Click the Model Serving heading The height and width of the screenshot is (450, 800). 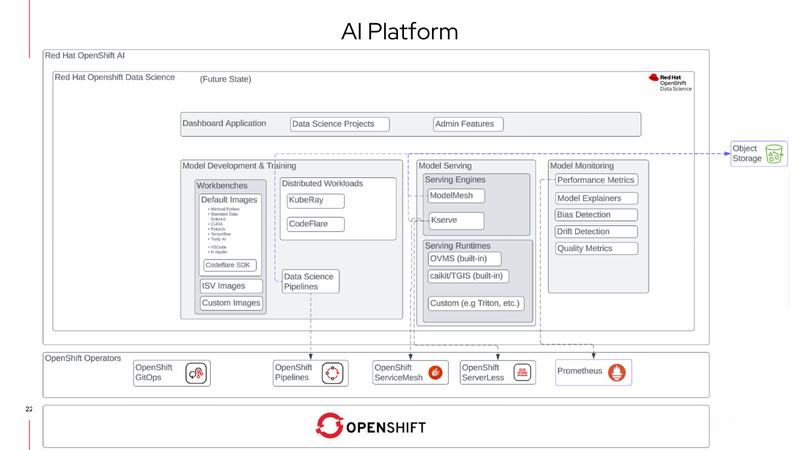pyautogui.click(x=445, y=166)
